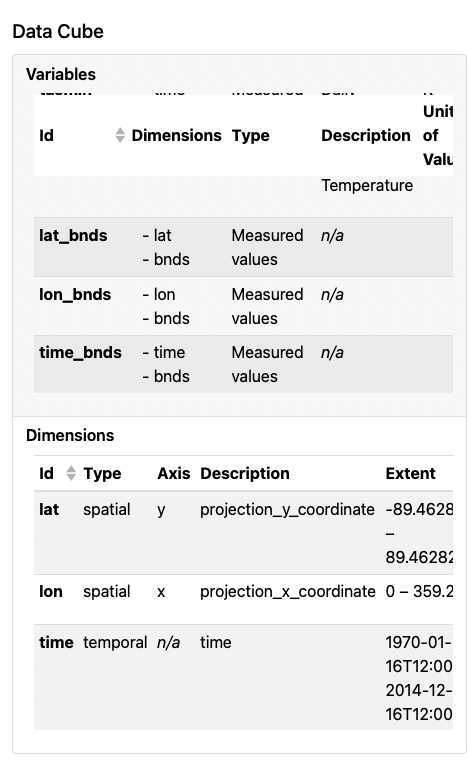This screenshot has height=770, width=474.
Task: Click the Dimensions section heading
Action: 70,435
